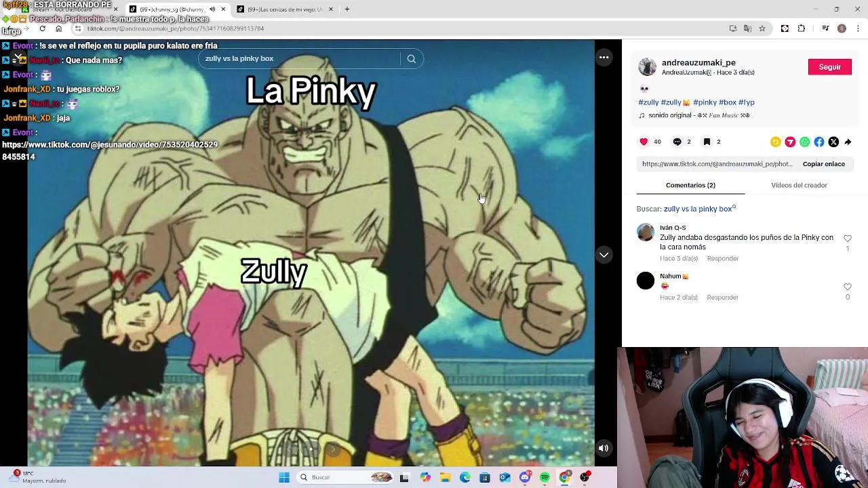Copy the post link with Copiar enlace
868x488 pixels.
(823, 164)
